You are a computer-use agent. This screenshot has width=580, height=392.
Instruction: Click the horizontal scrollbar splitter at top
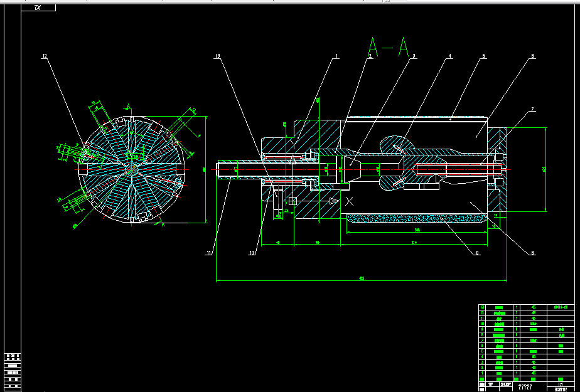(x=386, y=1)
